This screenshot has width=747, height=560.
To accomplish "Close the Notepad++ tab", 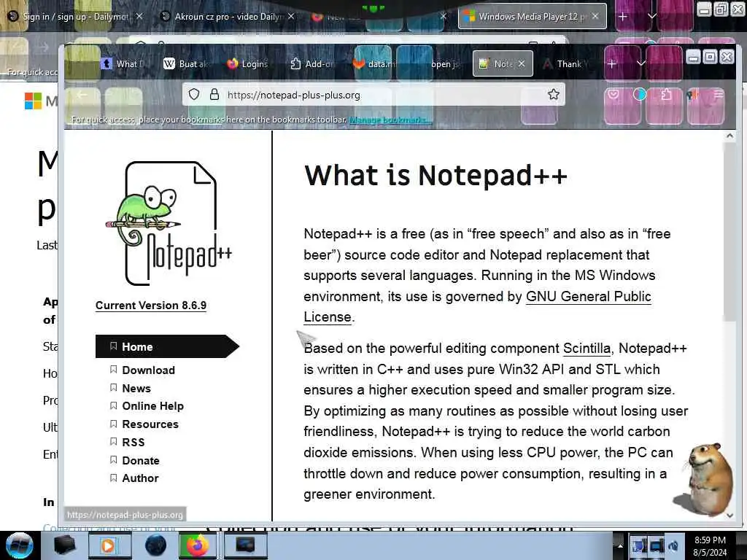I will [522, 63].
